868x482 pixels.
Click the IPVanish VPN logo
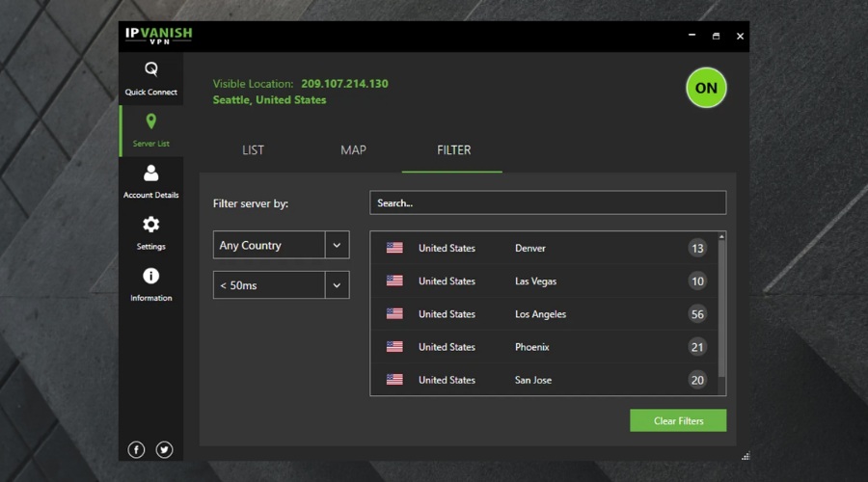click(x=158, y=36)
